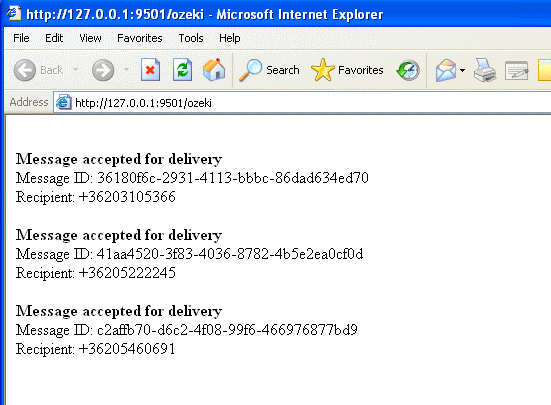
Task: Refresh the page using green arrows icon
Action: [182, 70]
